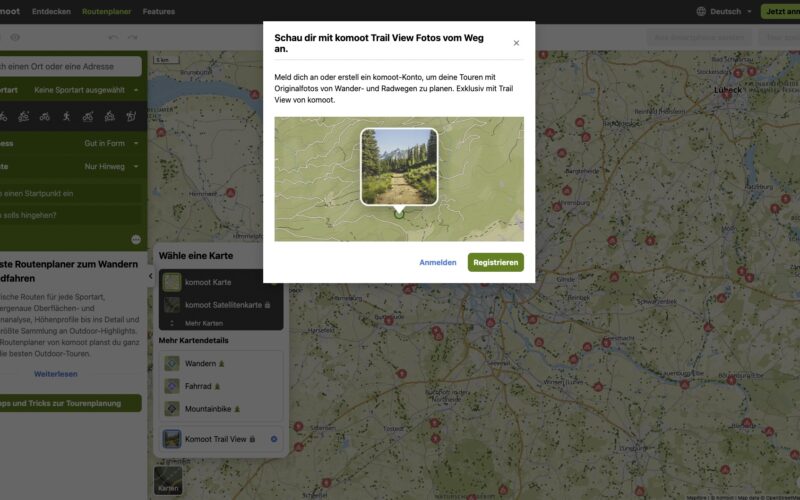Click the Wandern layer thumbnail icon
Screen dimensions: 800x500
point(172,363)
